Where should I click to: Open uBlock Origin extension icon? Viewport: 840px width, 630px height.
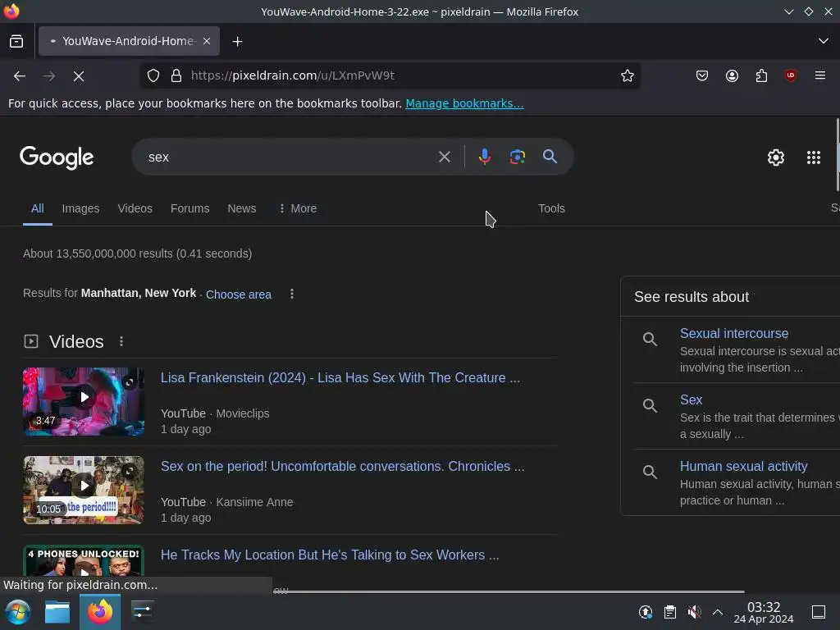coord(791,75)
